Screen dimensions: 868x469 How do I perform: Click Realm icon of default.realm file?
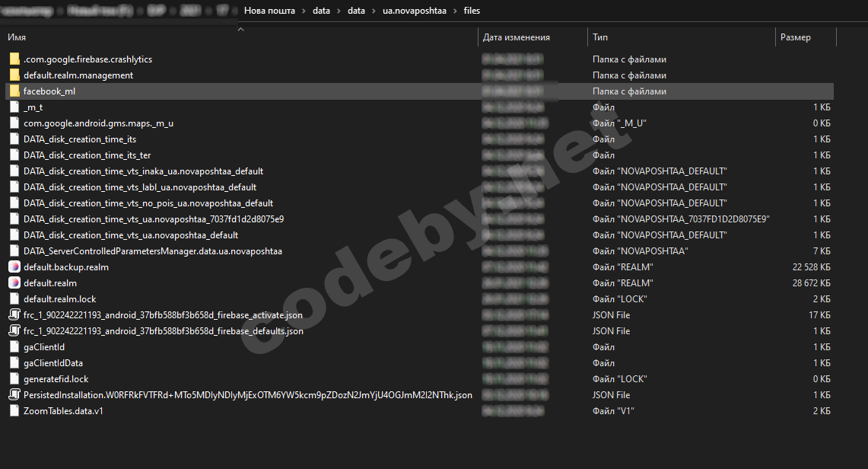(x=14, y=283)
